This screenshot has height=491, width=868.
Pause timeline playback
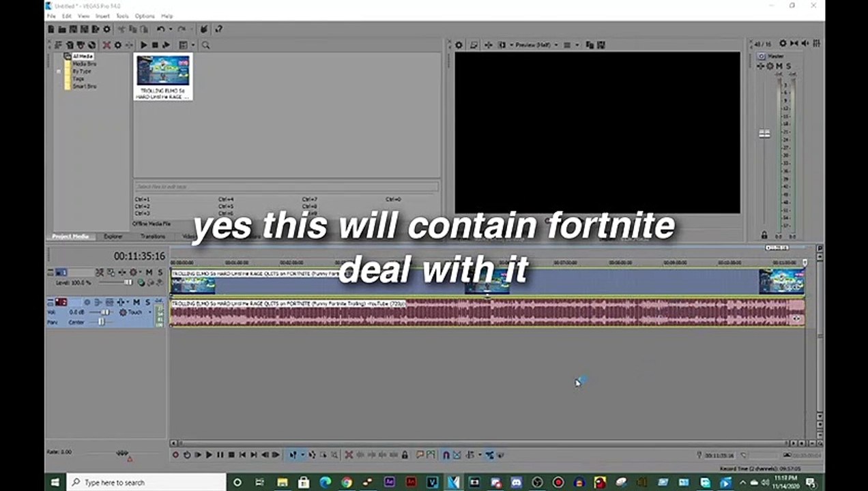[220, 455]
